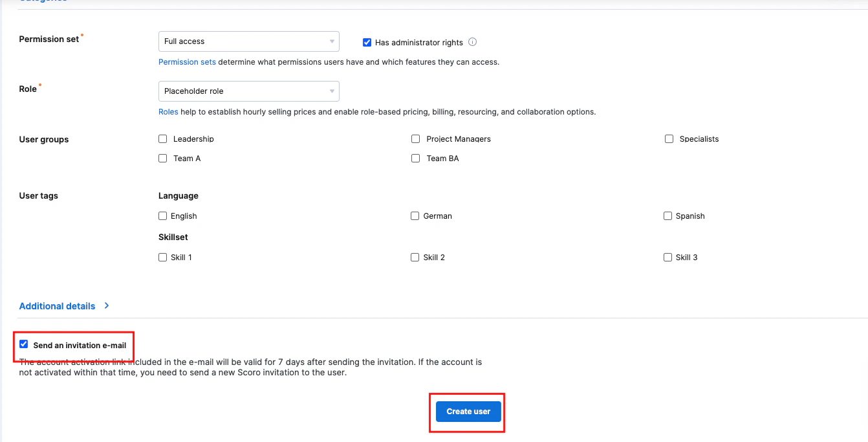868x442 pixels.
Task: Tag the user with English language
Action: tap(162, 215)
